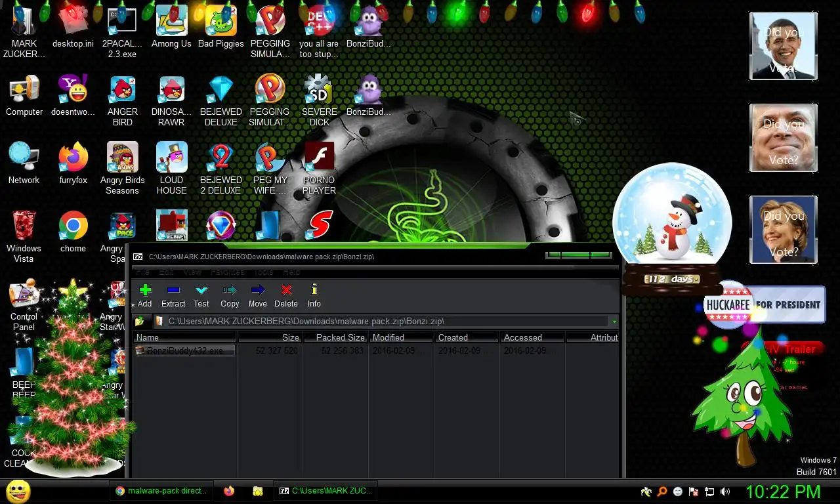Screen dimensions: 840x504
Task: Click the Action Center flag tray icon
Action: (x=694, y=492)
